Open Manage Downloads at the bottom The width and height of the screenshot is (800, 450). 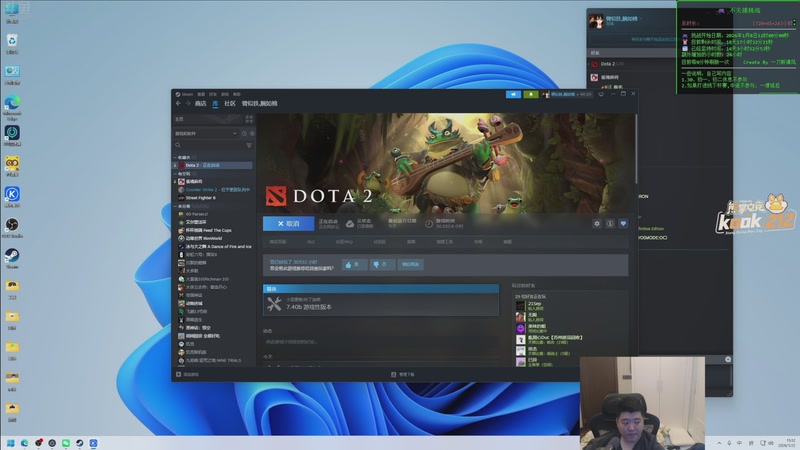403,374
